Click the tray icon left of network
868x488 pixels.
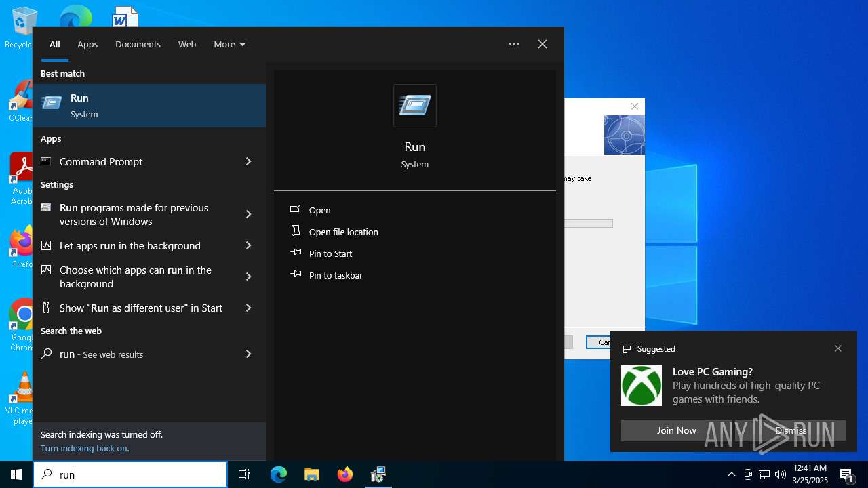tap(748, 474)
